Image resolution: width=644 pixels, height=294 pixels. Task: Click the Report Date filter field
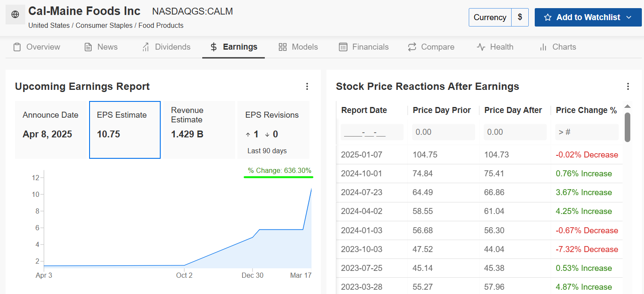point(372,132)
